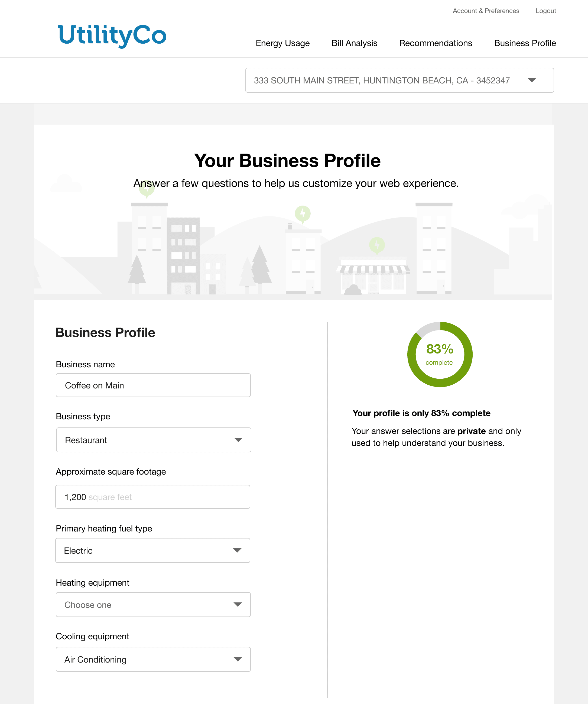Click the Approximate square footage input

[x=153, y=497]
